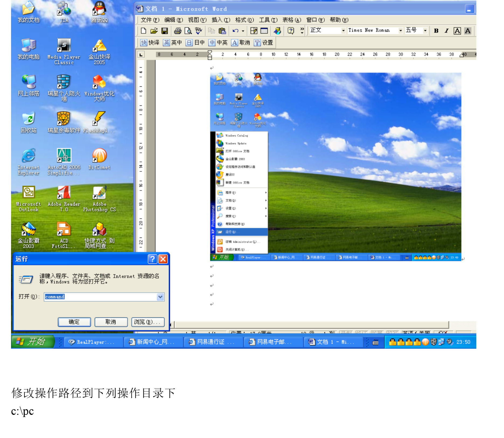Click the Open folder icon in Word toolbar

[x=154, y=31]
